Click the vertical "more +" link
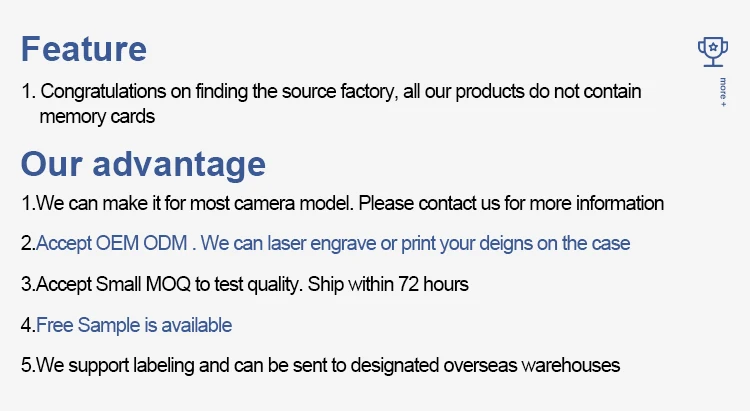This screenshot has width=750, height=411. (x=722, y=92)
